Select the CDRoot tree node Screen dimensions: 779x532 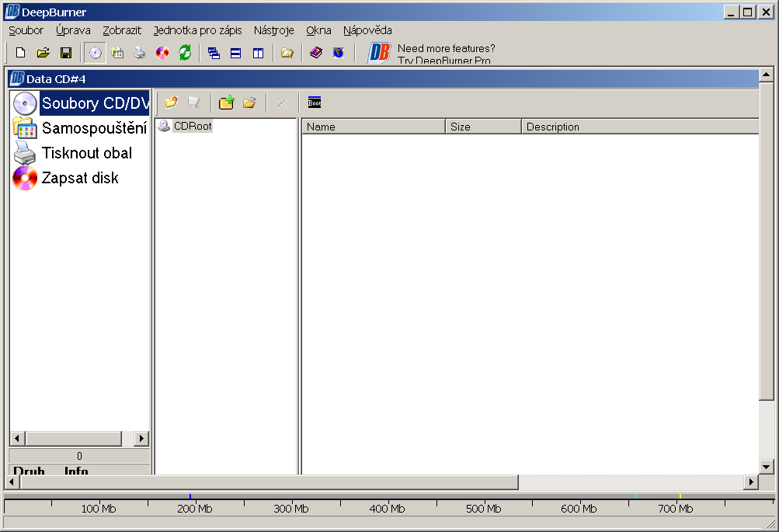click(x=193, y=126)
